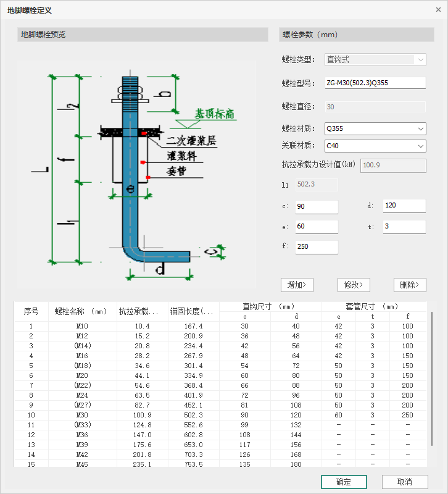Click the 增加> button

click(297, 285)
